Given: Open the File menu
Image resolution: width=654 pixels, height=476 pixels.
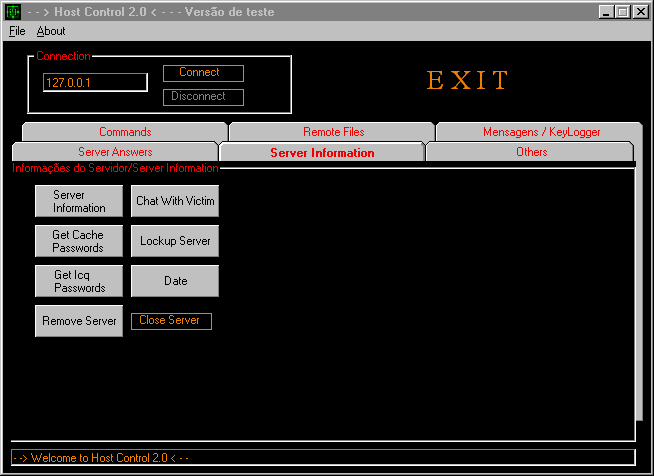Looking at the screenshot, I should [x=17, y=31].
